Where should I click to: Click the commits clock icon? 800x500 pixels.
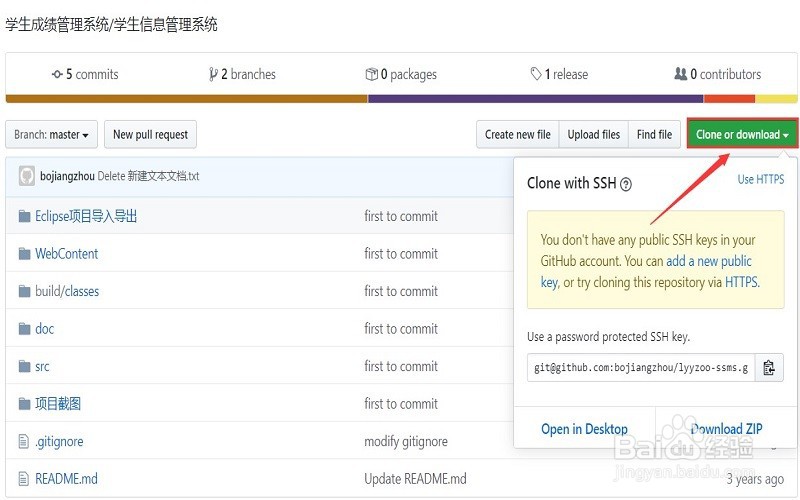pyautogui.click(x=57, y=74)
